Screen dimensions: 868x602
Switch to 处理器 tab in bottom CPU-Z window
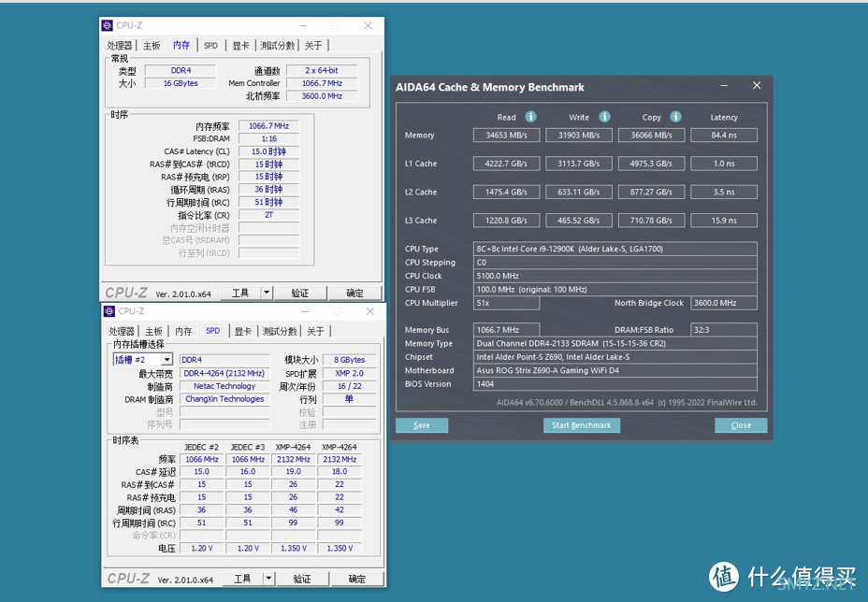coord(122,332)
